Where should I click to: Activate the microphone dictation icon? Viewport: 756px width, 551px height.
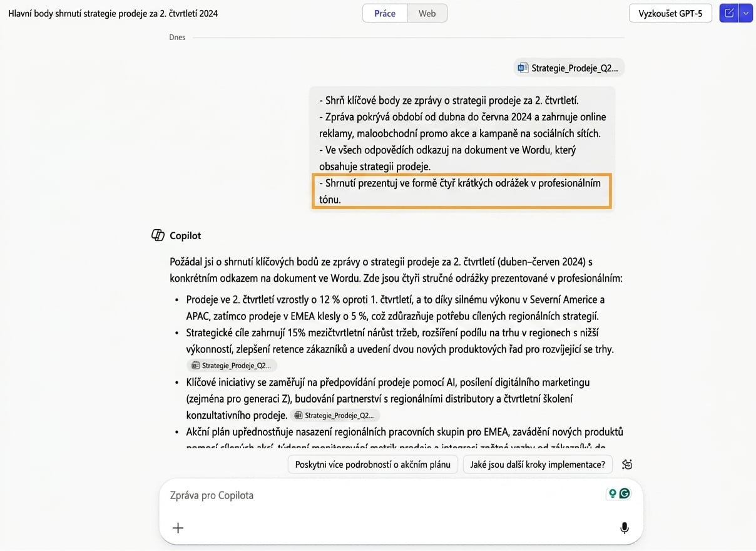pyautogui.click(x=624, y=528)
